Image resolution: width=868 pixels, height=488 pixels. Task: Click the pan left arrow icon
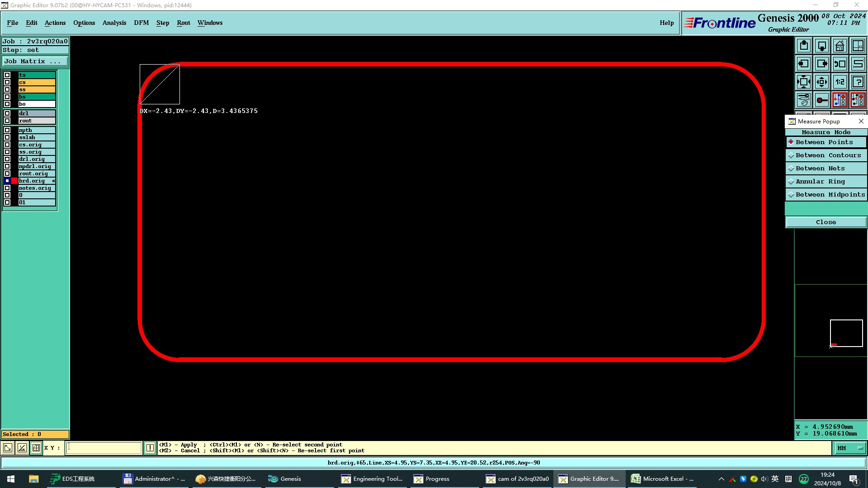coord(804,64)
